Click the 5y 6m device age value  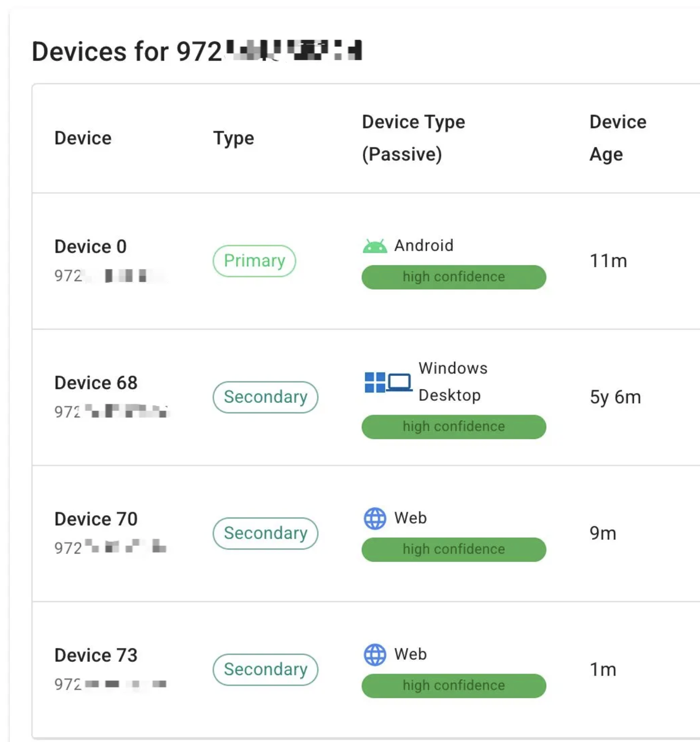pos(615,397)
